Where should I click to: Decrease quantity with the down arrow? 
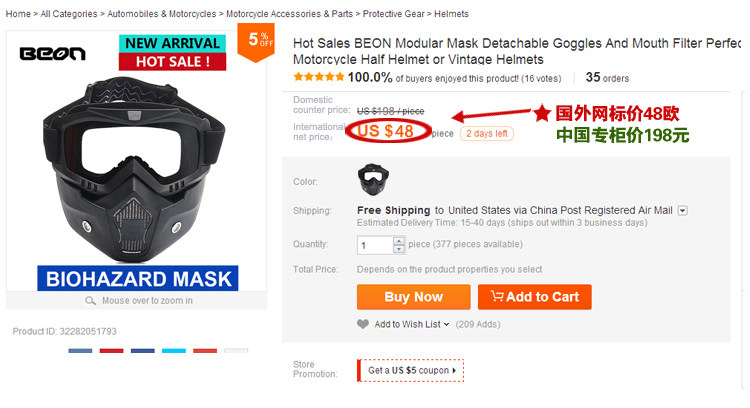(399, 249)
